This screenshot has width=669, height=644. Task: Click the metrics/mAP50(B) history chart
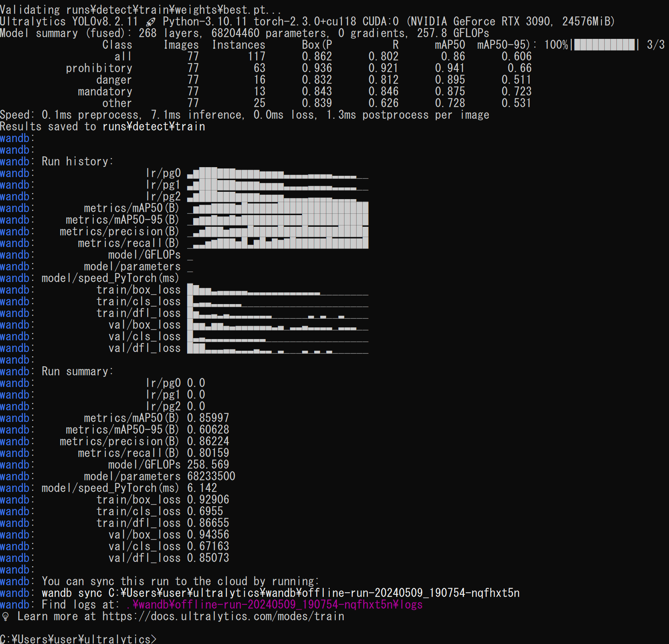coord(277,208)
